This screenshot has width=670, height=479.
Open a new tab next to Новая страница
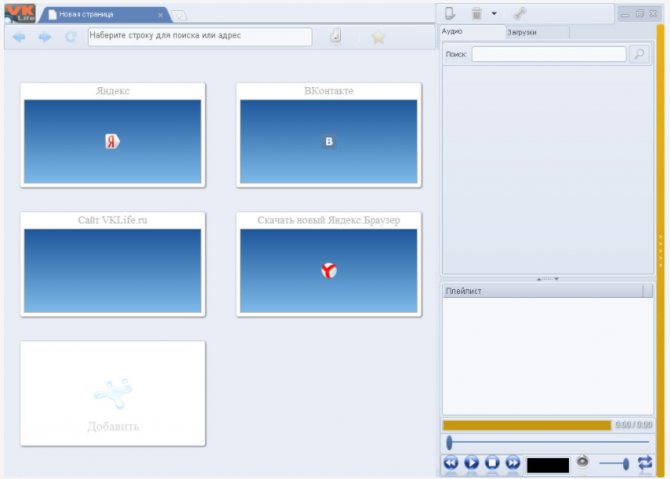pos(178,15)
